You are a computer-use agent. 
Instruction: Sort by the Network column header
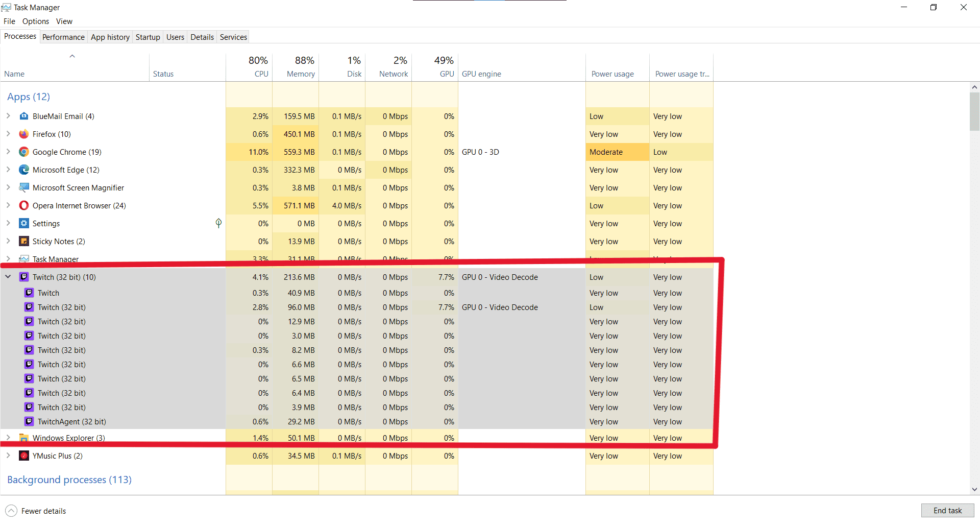388,67
